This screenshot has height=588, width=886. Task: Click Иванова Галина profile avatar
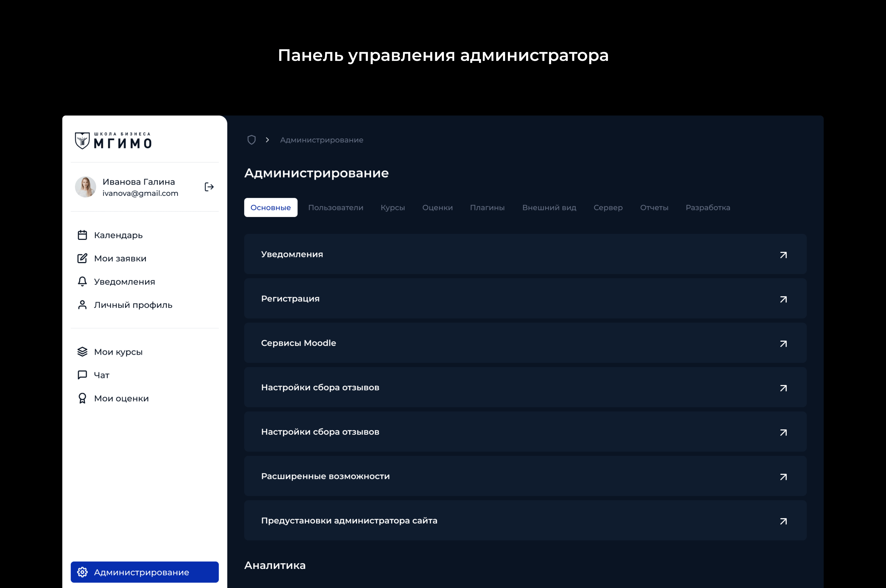pos(86,187)
